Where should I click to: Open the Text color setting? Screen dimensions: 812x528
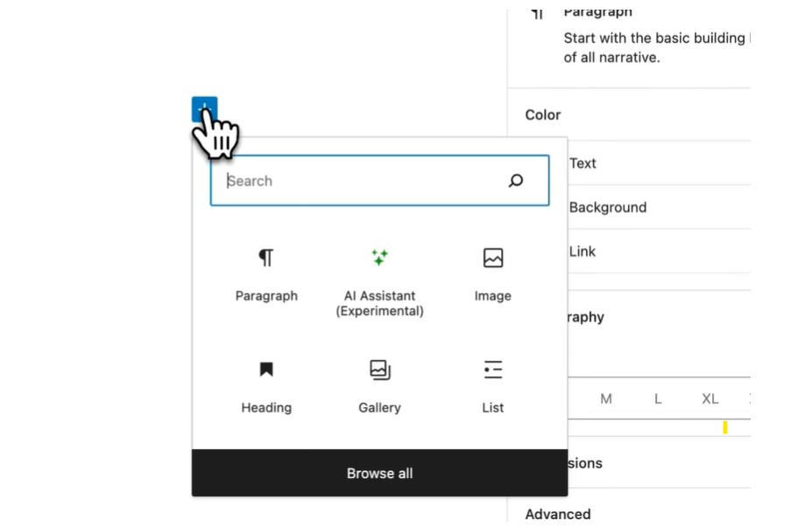point(583,163)
